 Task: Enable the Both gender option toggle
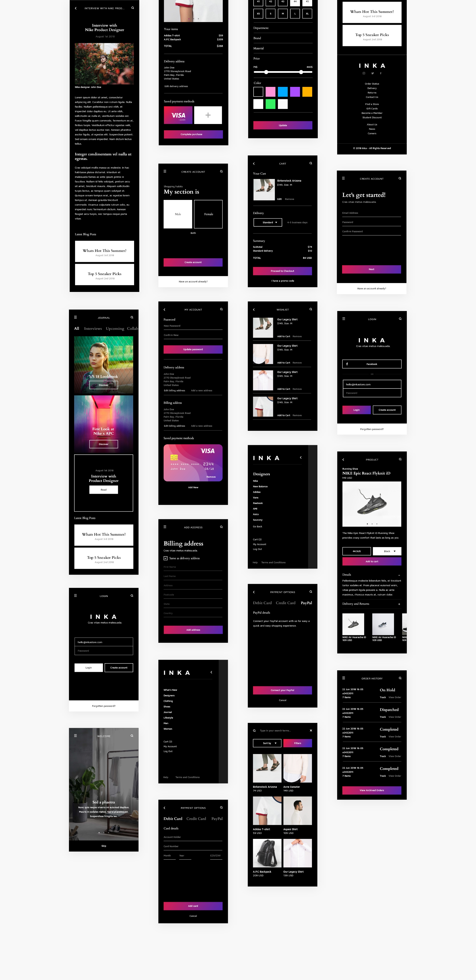[193, 234]
